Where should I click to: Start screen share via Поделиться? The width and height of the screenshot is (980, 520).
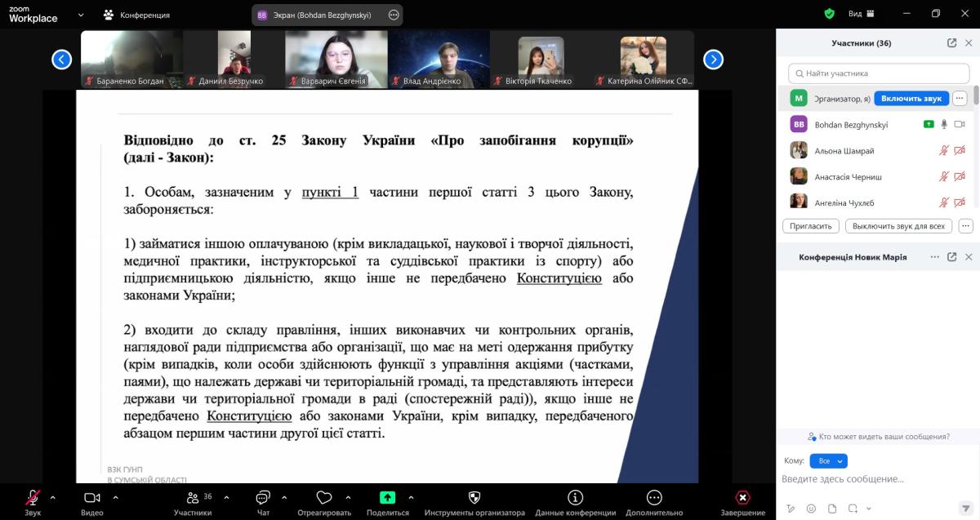tap(387, 498)
